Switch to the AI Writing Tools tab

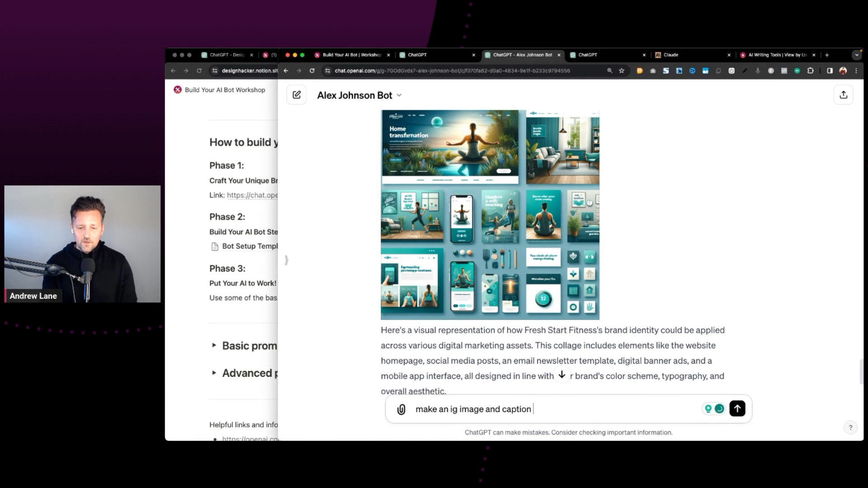(775, 55)
